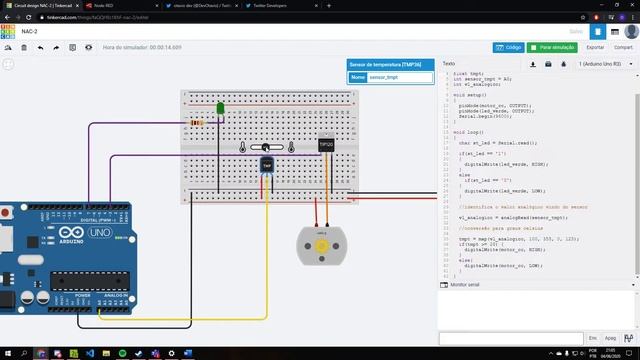Open the Windows Start menu
Viewport: 640px width, 360px height.
pos(8,353)
